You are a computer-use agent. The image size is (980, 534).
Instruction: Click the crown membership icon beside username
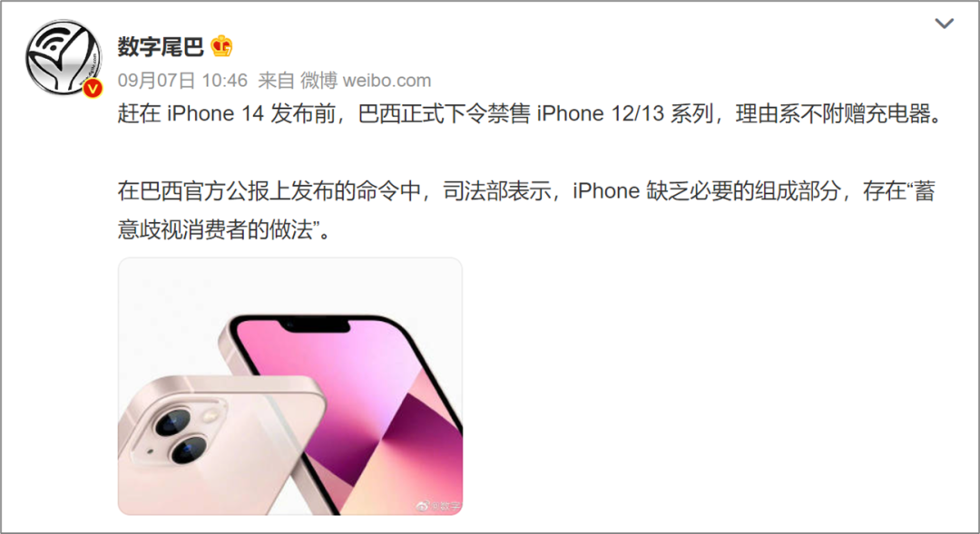(x=221, y=46)
